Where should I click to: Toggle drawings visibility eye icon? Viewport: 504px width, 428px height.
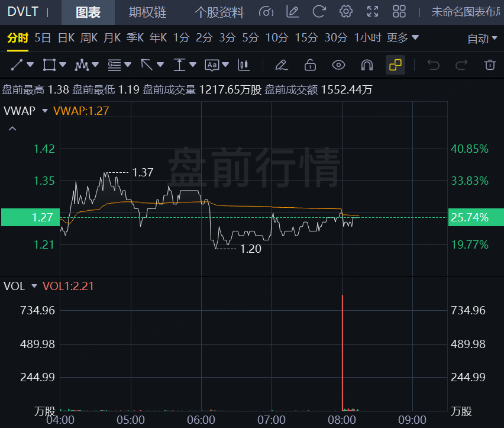(338, 65)
